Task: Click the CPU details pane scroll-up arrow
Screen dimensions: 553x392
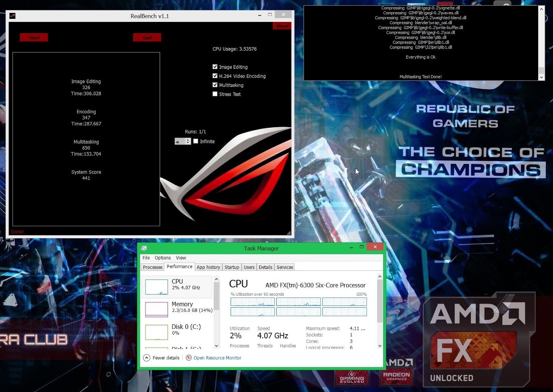Action: pyautogui.click(x=380, y=277)
